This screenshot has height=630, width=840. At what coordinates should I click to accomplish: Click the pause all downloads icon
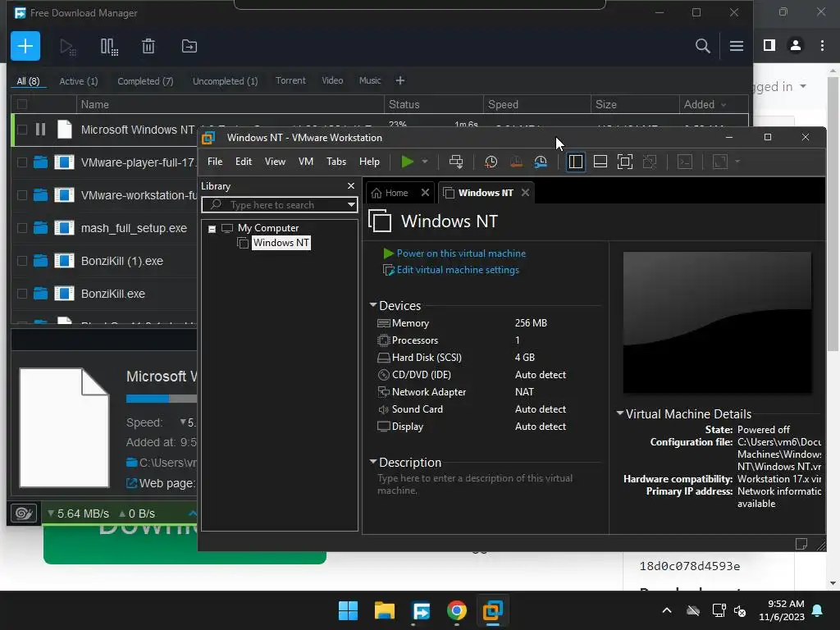pos(109,47)
